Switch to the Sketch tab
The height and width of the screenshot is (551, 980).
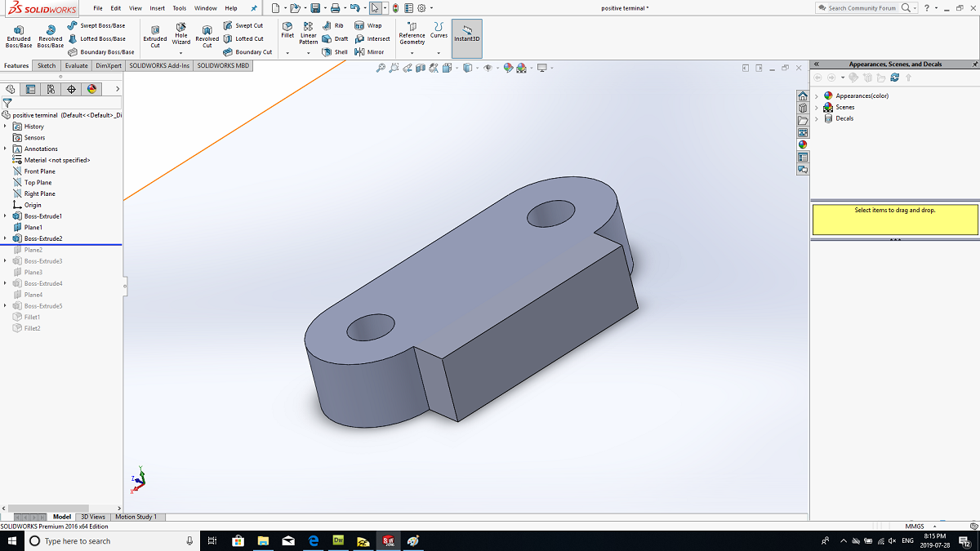(47, 65)
